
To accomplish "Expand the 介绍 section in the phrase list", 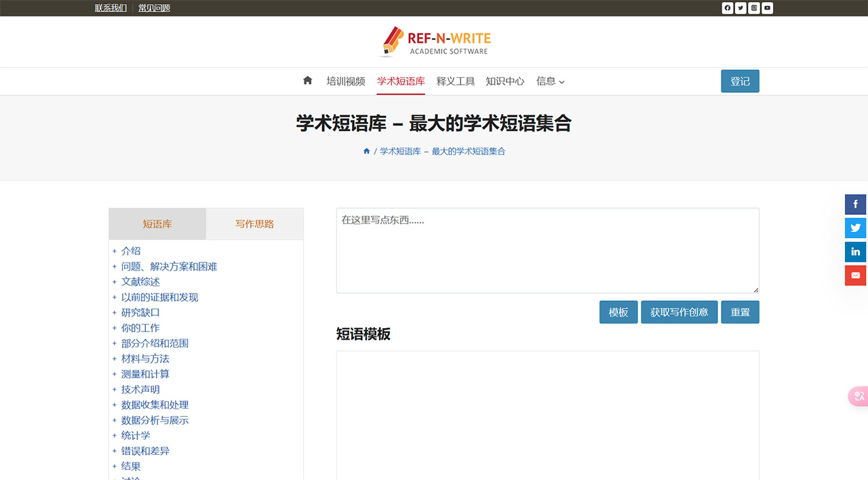I will tap(131, 251).
